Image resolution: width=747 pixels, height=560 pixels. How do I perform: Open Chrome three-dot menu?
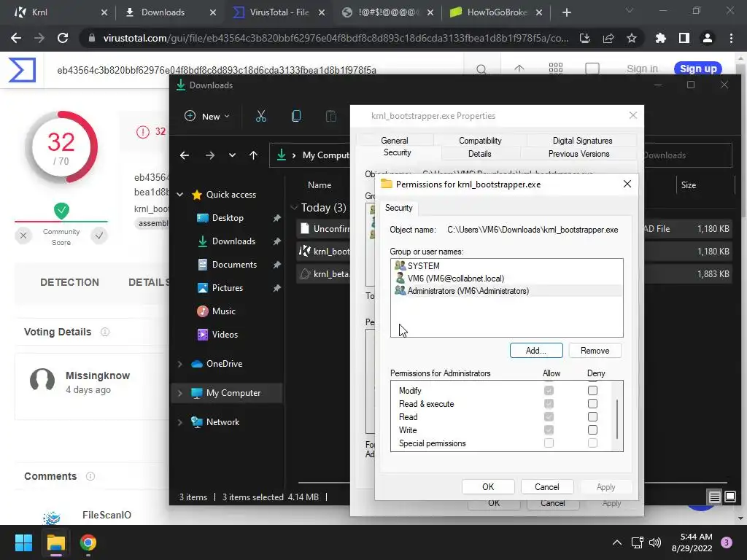pyautogui.click(x=731, y=38)
